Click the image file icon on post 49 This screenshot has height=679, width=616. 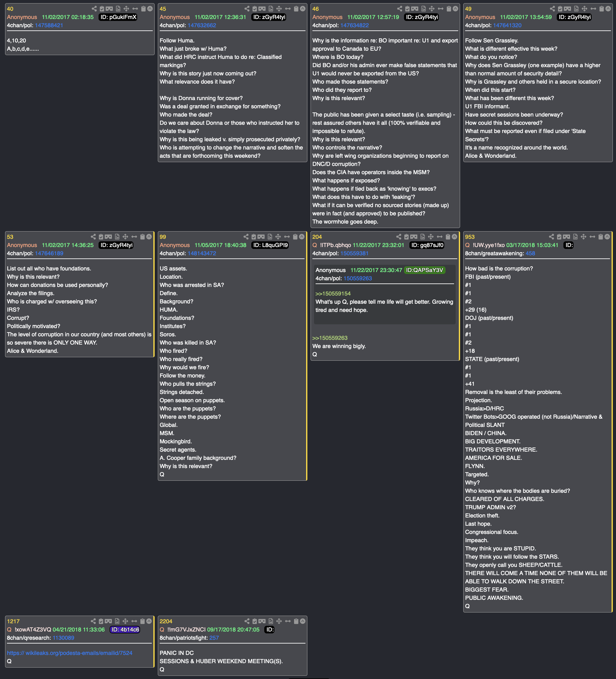coord(576,9)
